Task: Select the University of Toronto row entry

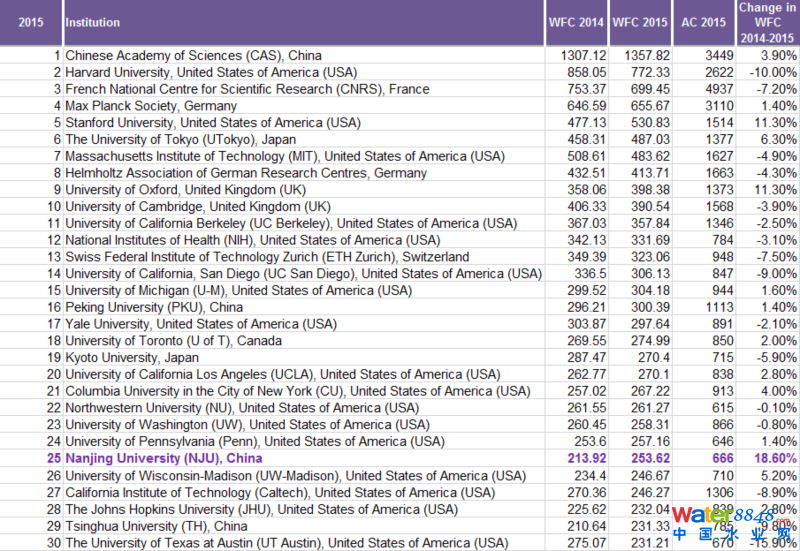Action: [173, 341]
